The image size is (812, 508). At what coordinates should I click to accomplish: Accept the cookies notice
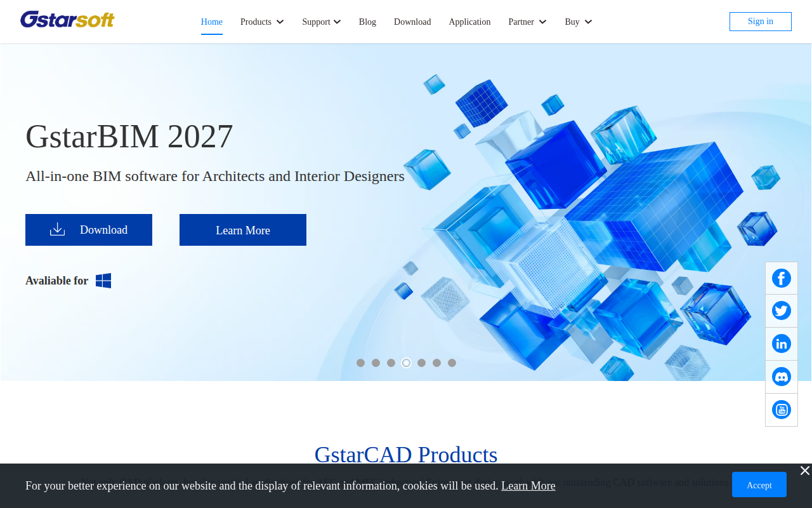click(x=759, y=485)
